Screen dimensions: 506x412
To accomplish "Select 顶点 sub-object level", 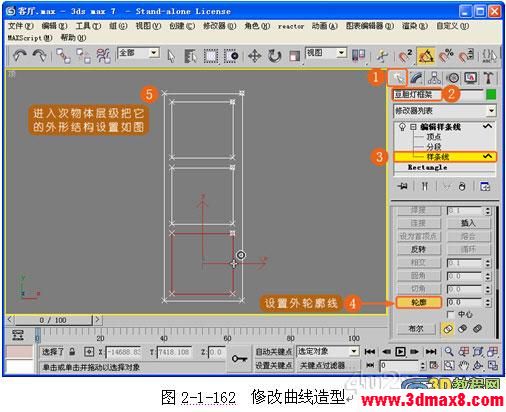I will (434, 137).
